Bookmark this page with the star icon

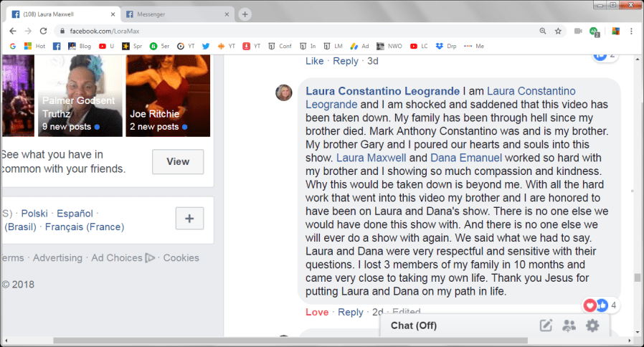(558, 31)
